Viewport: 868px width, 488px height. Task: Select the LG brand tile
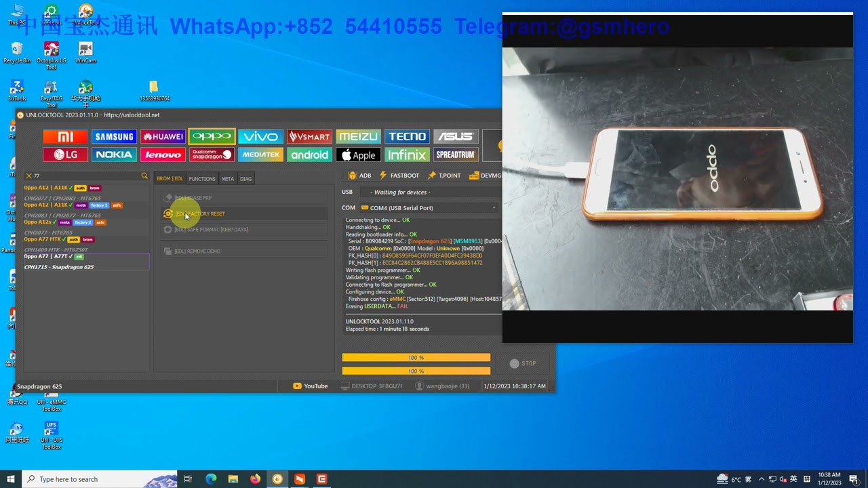pyautogui.click(x=65, y=155)
